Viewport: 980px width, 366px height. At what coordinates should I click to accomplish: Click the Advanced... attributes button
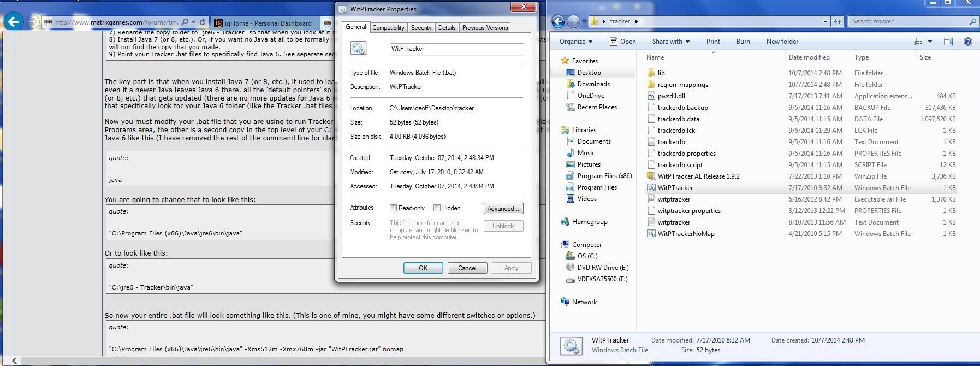click(x=503, y=209)
